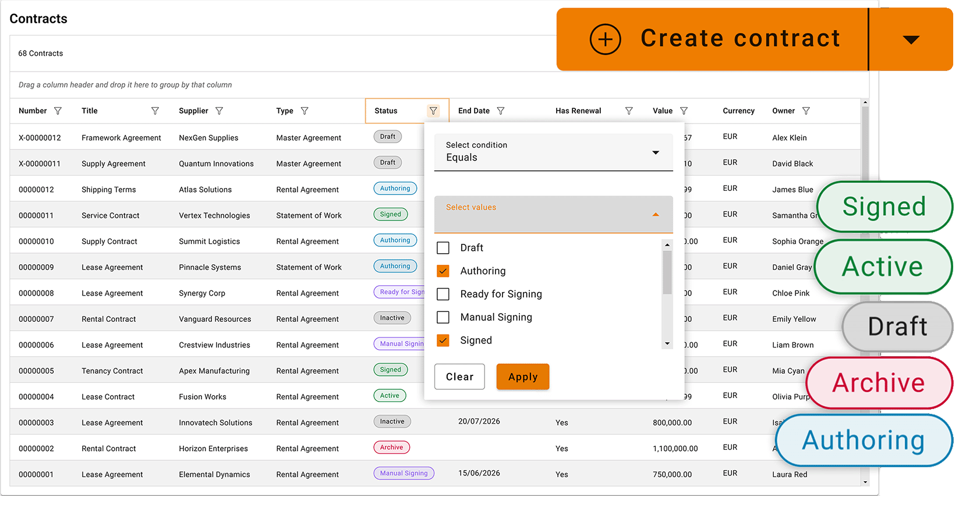The width and height of the screenshot is (980, 522).
Task: Uncheck the Authoring filter checkbox
Action: click(x=443, y=271)
